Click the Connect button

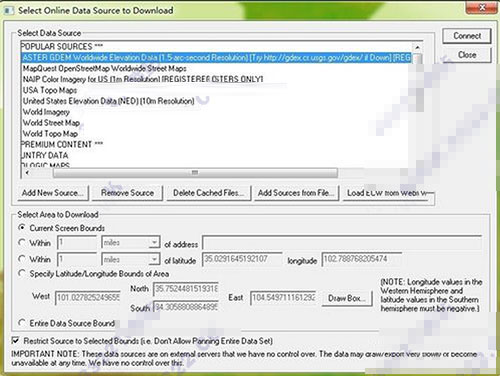coord(467,36)
